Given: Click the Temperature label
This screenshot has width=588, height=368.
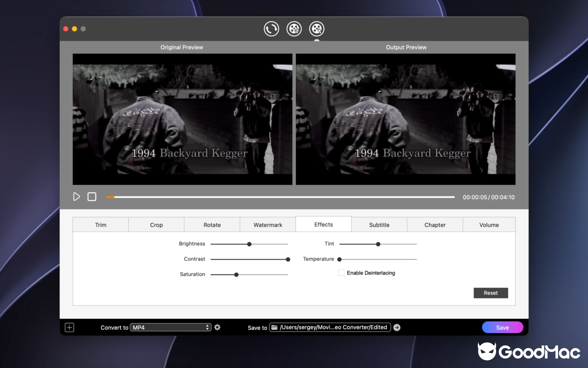Looking at the screenshot, I should [318, 259].
